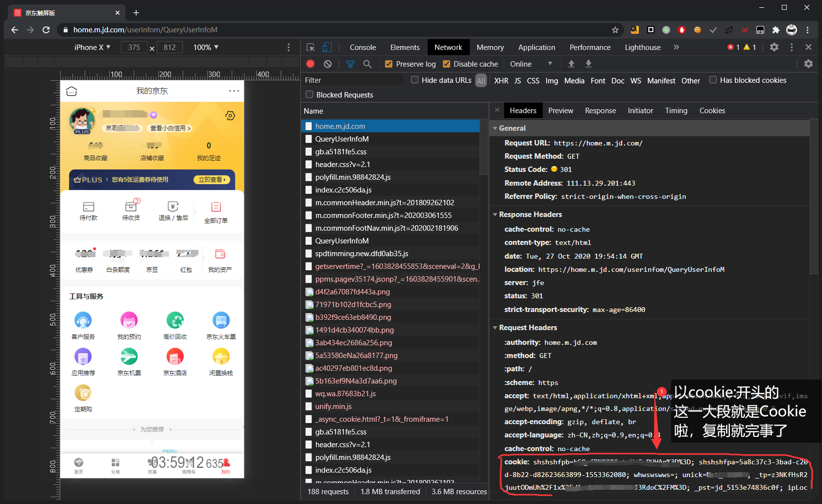Viewport: 822px width, 504px height.
Task: Open the Online throttling dropdown
Action: point(531,64)
